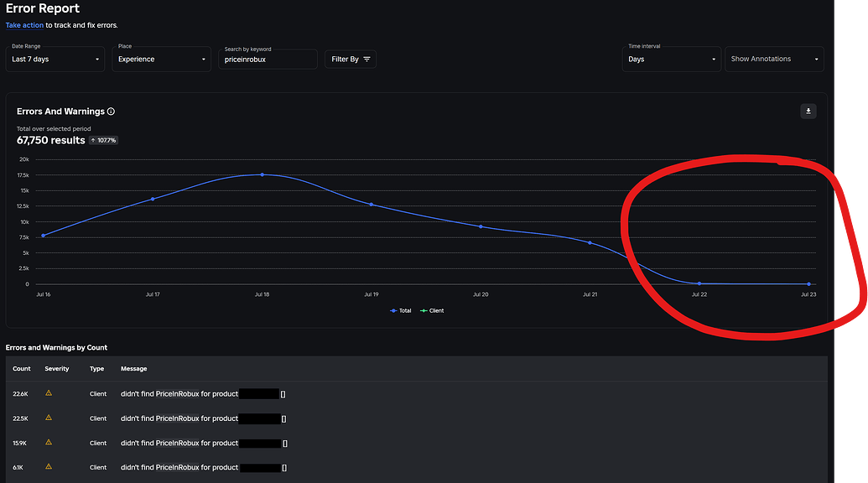The height and width of the screenshot is (483, 868).
Task: Select the Jul 16 data point on chart
Action: click(x=43, y=236)
